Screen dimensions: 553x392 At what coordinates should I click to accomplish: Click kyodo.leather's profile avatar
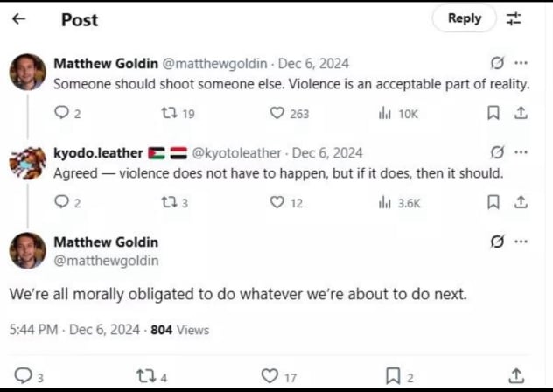27,164
